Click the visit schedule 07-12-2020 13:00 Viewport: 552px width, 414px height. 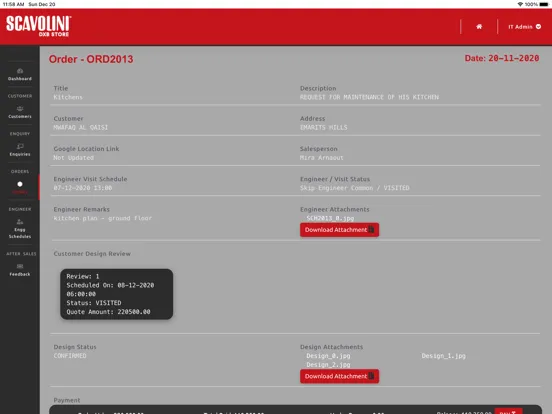(x=83, y=188)
